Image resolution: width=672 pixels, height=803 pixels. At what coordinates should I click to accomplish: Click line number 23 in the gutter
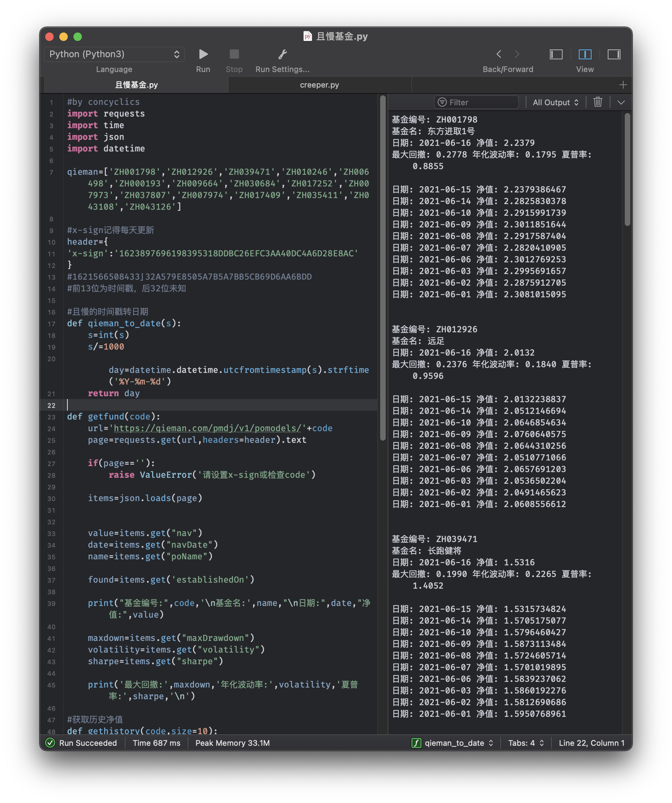click(x=51, y=417)
